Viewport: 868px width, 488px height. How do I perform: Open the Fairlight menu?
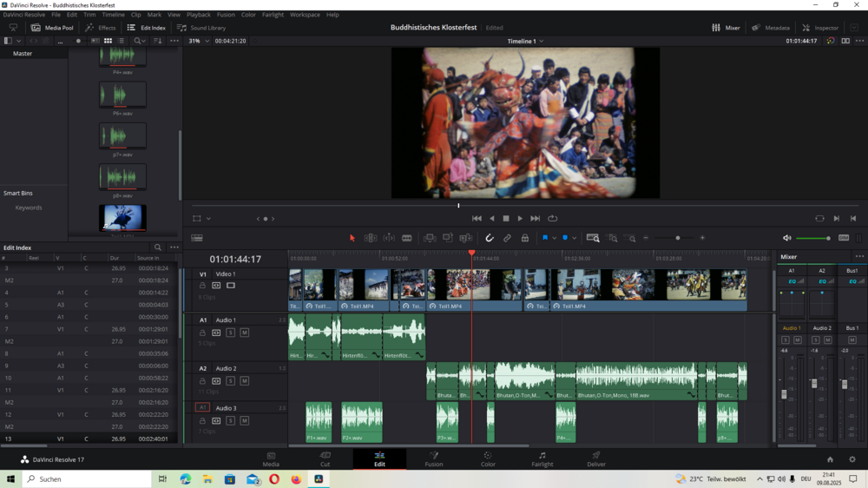(273, 15)
